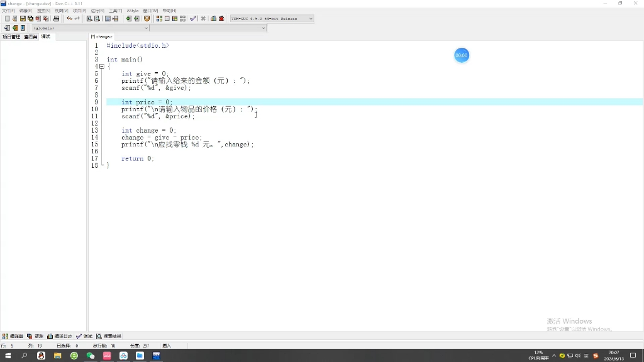Open the 编译日志 bottom panel tab
Image resolution: width=644 pixels, height=362 pixels.
point(60,336)
